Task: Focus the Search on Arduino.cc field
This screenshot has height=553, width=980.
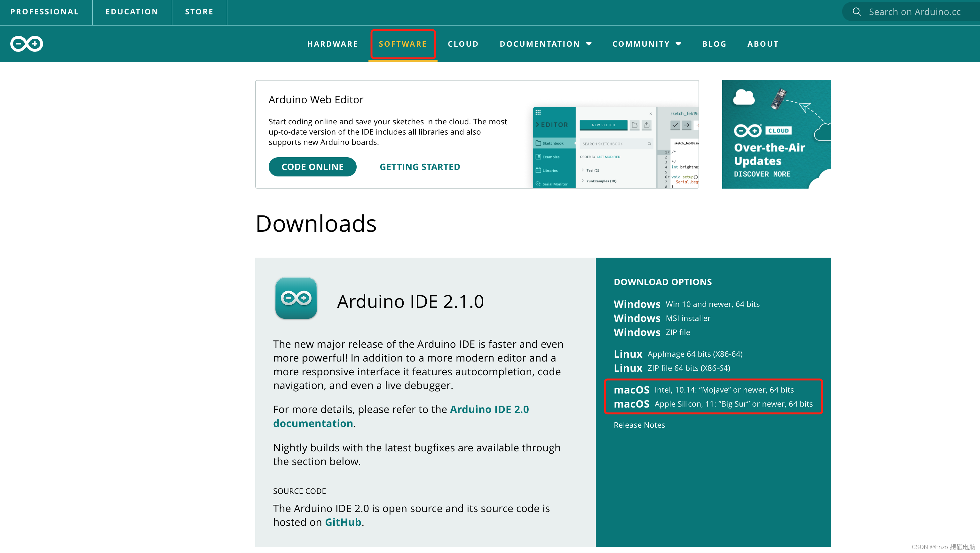Action: [914, 12]
